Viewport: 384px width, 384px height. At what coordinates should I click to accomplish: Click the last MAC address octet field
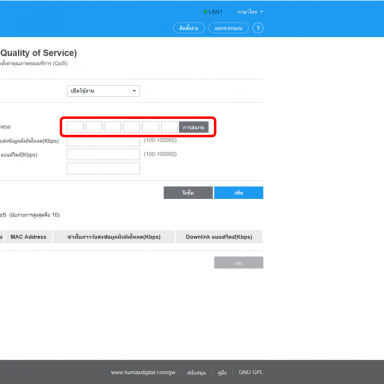click(169, 127)
